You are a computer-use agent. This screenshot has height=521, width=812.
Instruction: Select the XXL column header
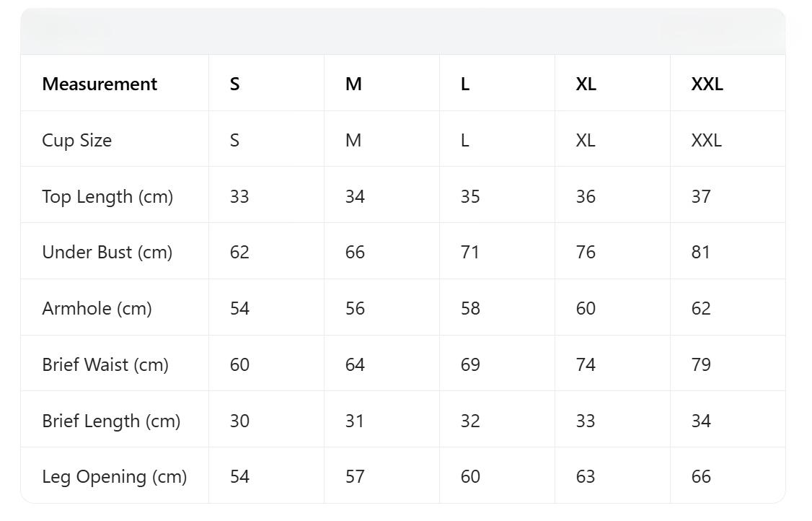707,84
